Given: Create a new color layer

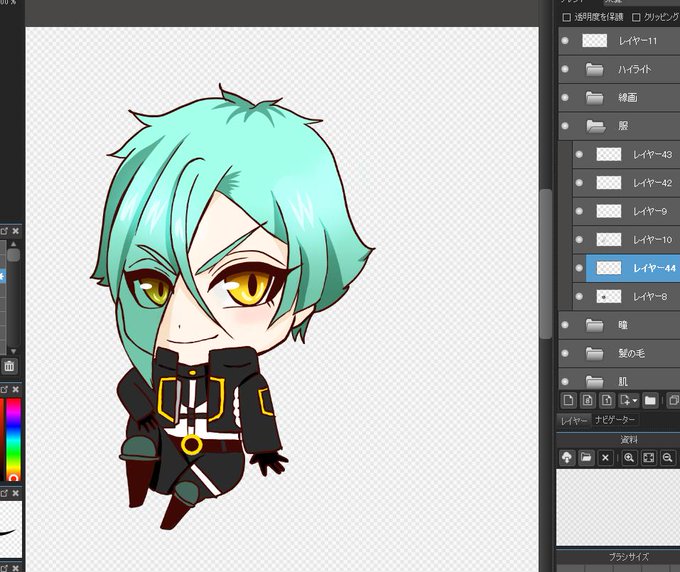Looking at the screenshot, I should 568,400.
